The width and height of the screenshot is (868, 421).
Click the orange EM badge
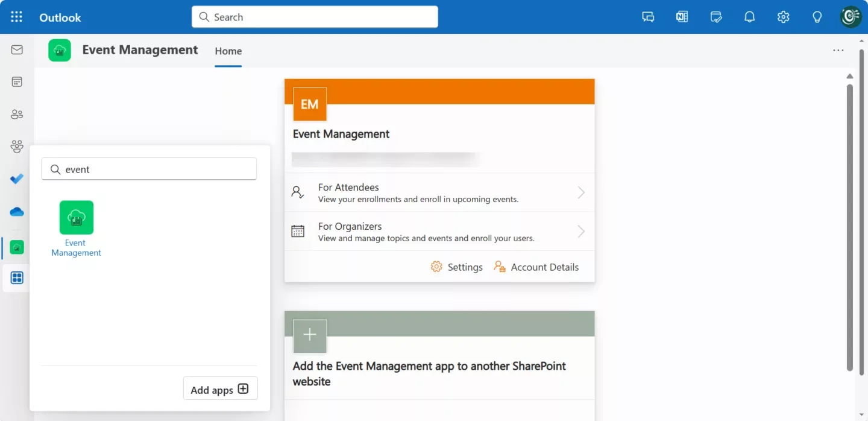pyautogui.click(x=310, y=104)
